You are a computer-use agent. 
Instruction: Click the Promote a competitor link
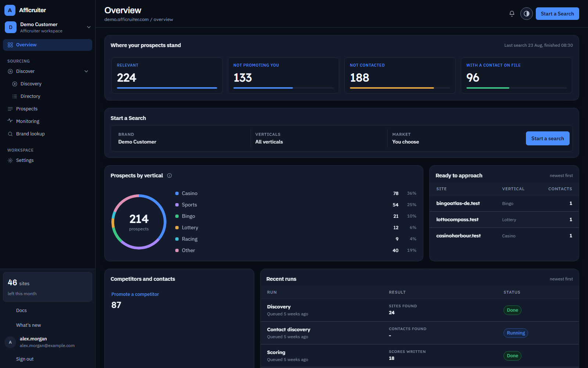(135, 294)
